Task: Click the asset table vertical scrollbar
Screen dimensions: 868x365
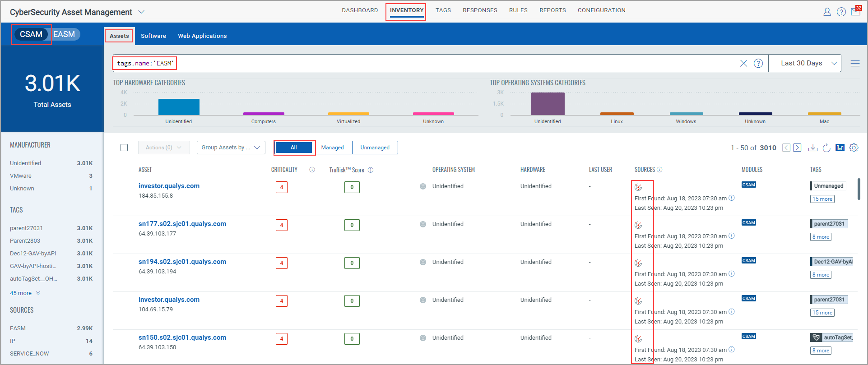Action: (x=859, y=189)
